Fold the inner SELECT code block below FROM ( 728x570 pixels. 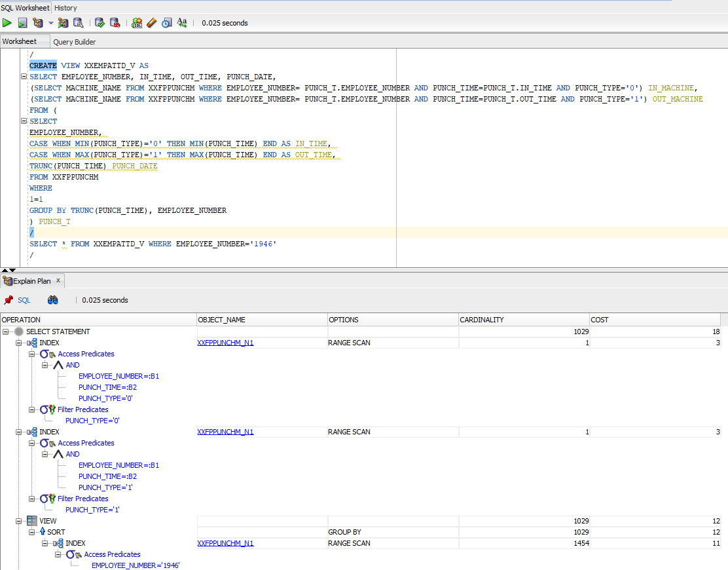tap(24, 121)
